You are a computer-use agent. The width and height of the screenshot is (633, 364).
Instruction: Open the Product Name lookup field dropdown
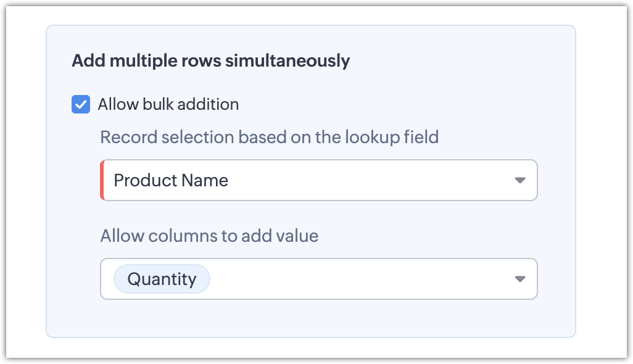[318, 180]
